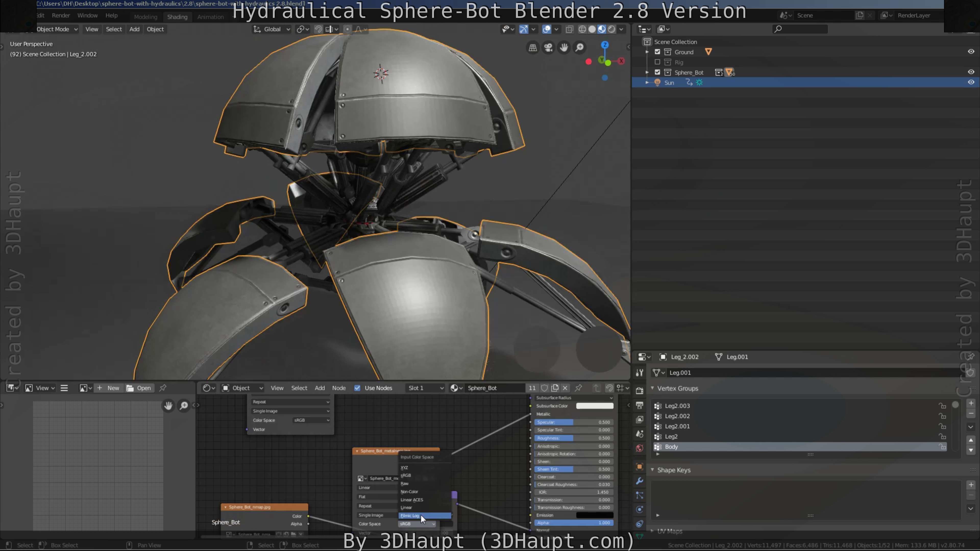Click the Subsurface Color white swatch
980x551 pixels.
[x=595, y=406]
